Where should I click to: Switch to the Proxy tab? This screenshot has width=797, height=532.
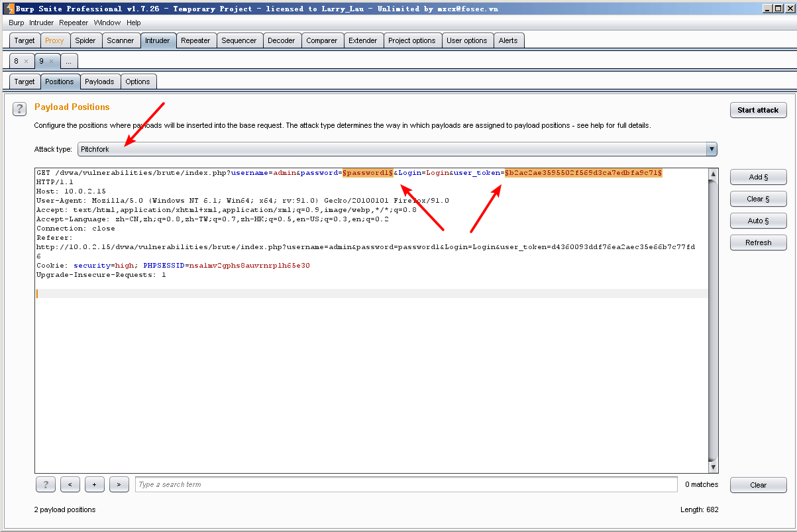coord(54,40)
